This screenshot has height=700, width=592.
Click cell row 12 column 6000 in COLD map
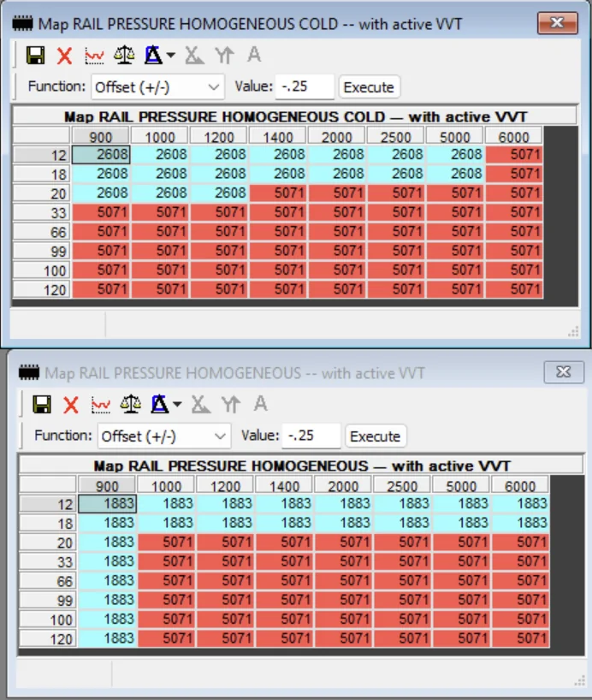(x=514, y=155)
